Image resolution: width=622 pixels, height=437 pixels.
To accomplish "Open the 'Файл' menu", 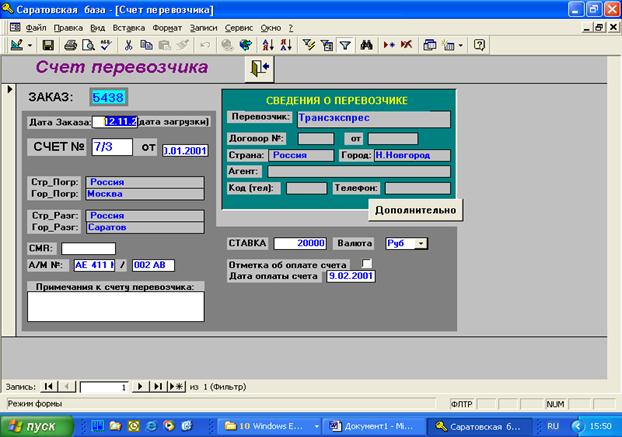I will tap(35, 28).
